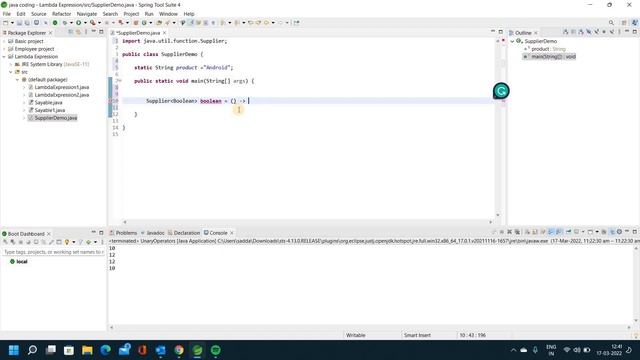Close the Boot Dashboard view tab
This screenshot has width=640, height=360.
coord(49,233)
